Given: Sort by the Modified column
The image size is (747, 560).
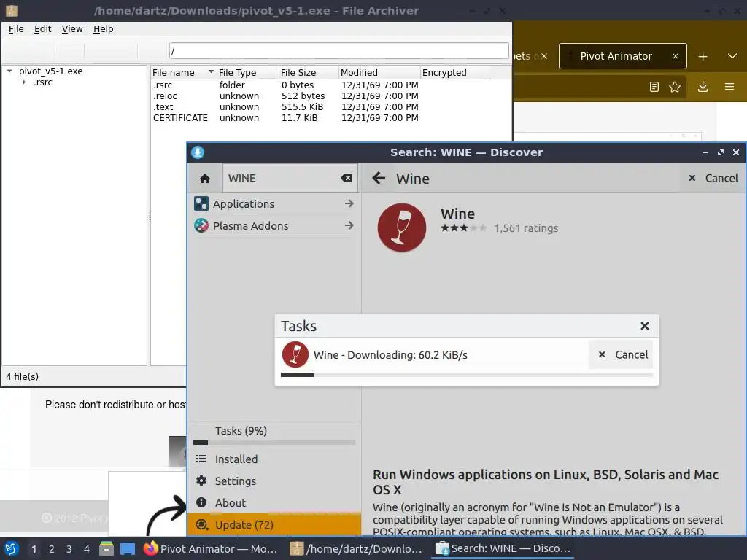Looking at the screenshot, I should (379, 72).
